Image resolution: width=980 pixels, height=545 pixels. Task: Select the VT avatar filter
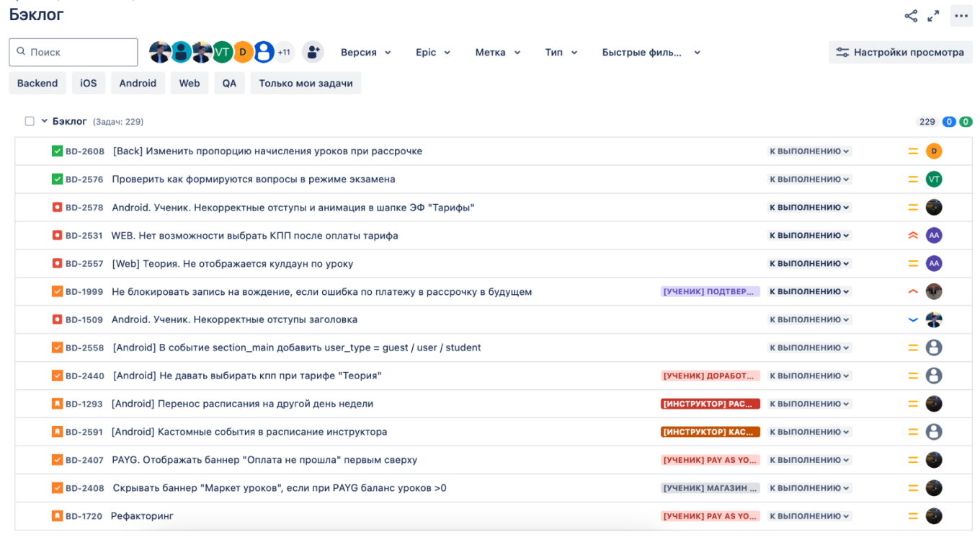point(222,52)
